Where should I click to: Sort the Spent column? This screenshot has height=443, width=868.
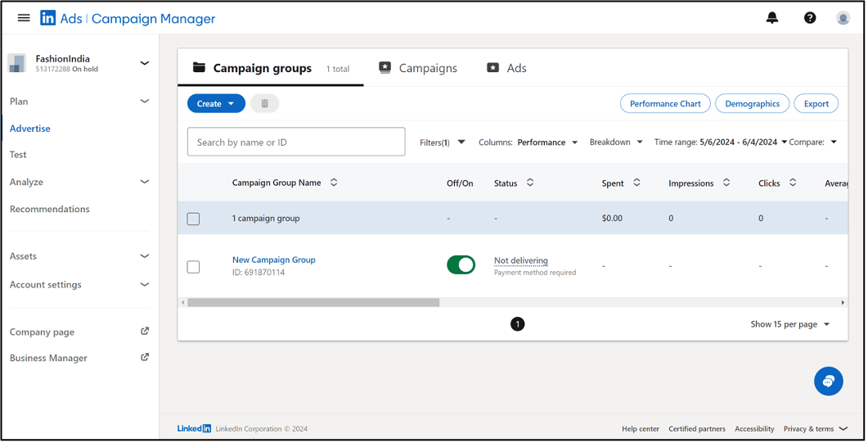coord(638,183)
